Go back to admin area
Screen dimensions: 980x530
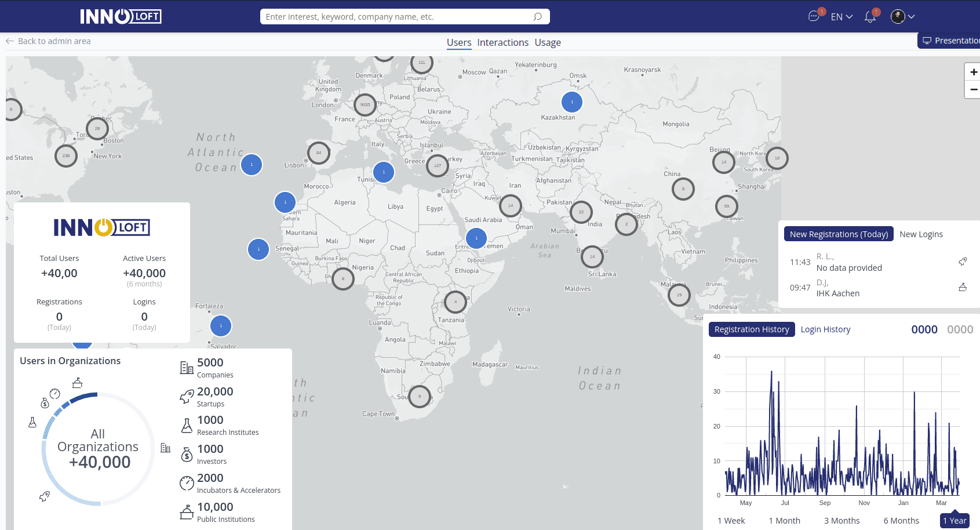[x=49, y=41]
